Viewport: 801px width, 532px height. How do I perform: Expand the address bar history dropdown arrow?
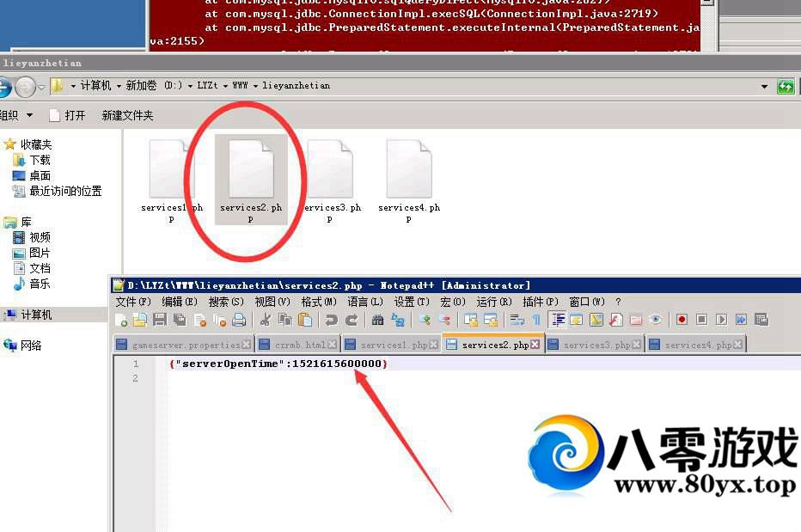(x=764, y=86)
